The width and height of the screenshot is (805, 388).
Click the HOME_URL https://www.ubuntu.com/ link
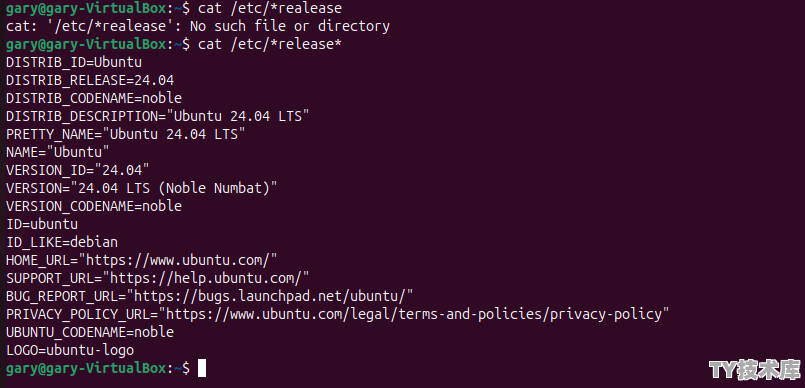point(182,260)
